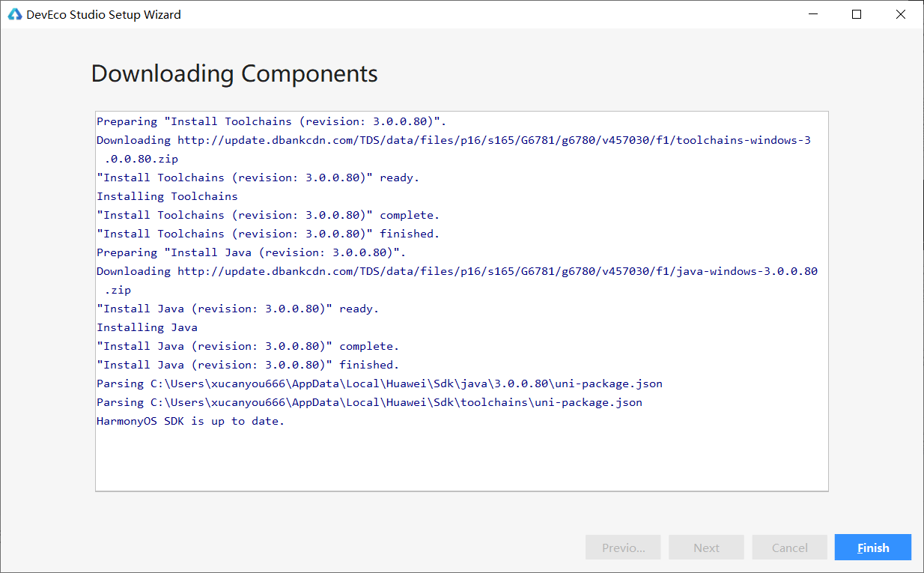Click the 'Preparing Install Toolchains' log line
This screenshot has width=924, height=573.
(x=271, y=121)
